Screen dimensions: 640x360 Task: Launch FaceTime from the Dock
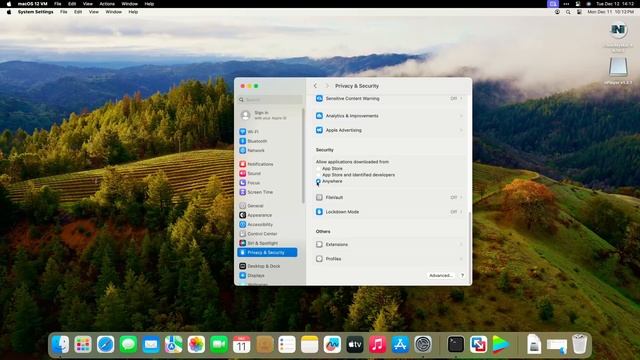pos(219,344)
